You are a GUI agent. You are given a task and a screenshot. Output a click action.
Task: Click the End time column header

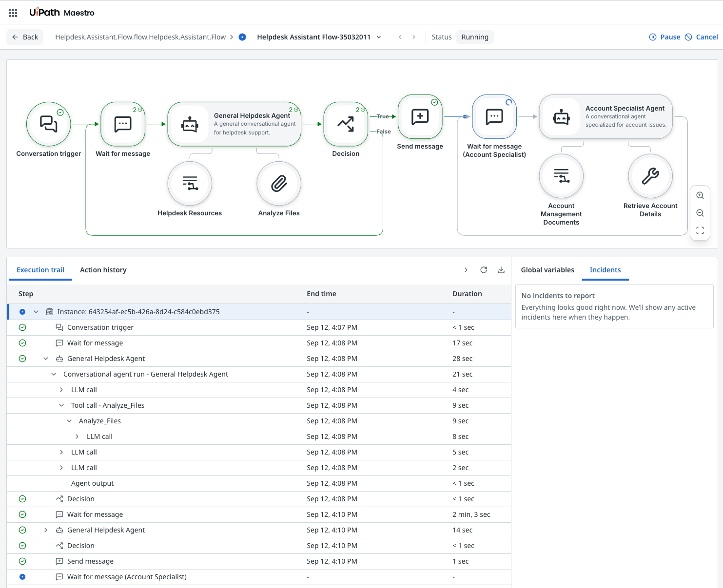coord(321,294)
